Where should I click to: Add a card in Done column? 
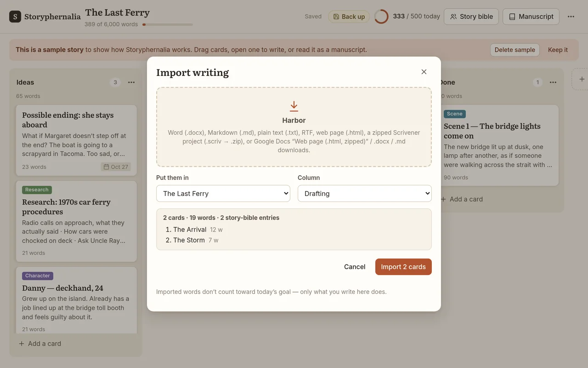pos(462,199)
